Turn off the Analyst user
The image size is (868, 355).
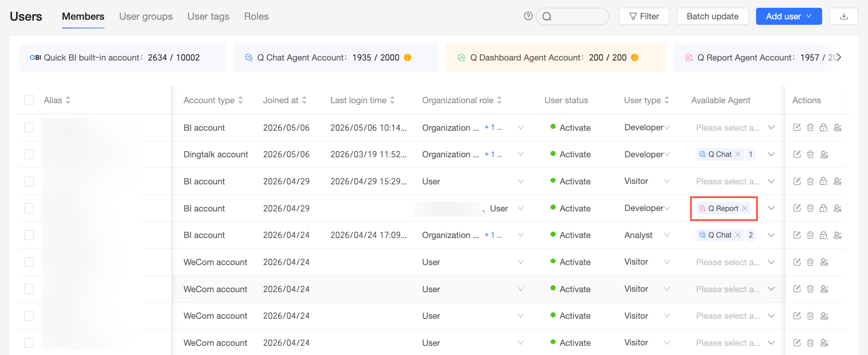(x=837, y=235)
